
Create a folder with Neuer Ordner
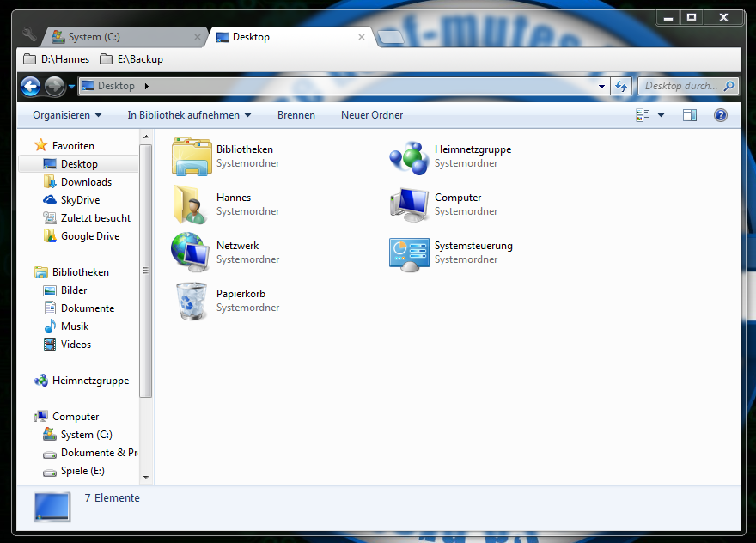pos(371,114)
